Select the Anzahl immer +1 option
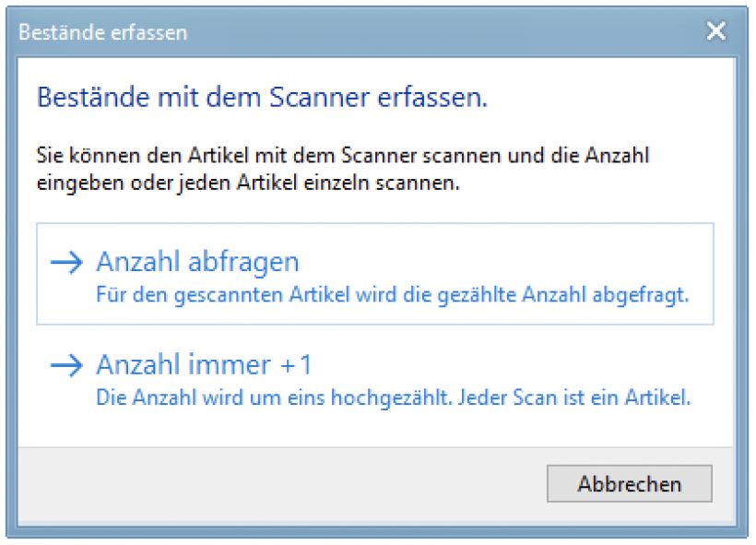756x545 pixels. 204,366
